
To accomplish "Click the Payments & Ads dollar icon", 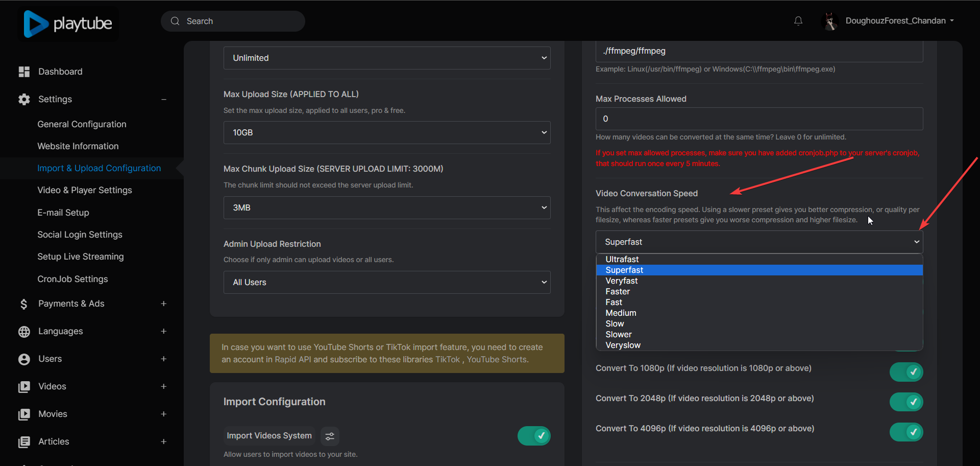I will coord(24,304).
